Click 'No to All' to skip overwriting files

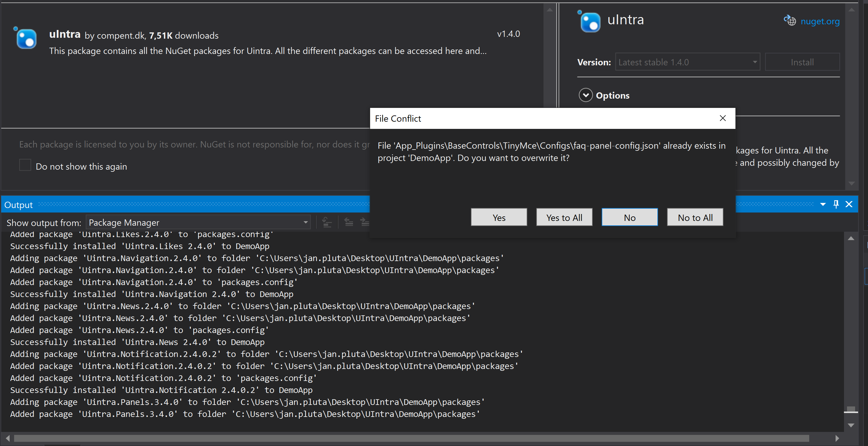point(695,217)
